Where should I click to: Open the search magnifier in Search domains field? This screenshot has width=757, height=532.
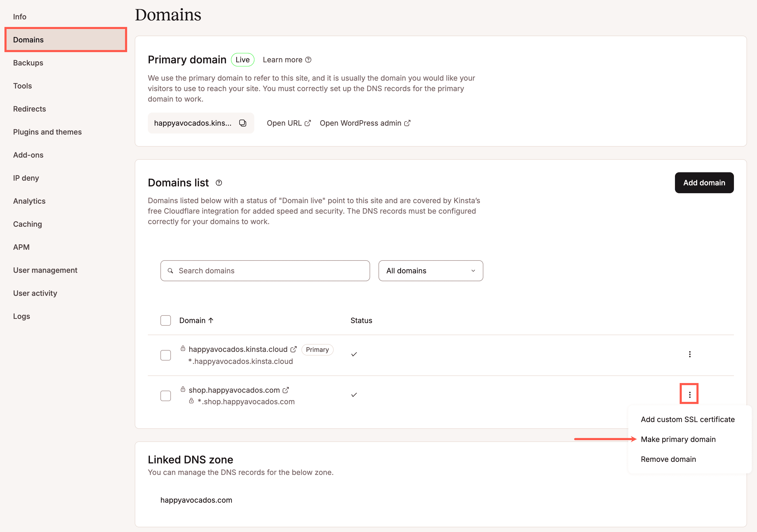coord(170,271)
